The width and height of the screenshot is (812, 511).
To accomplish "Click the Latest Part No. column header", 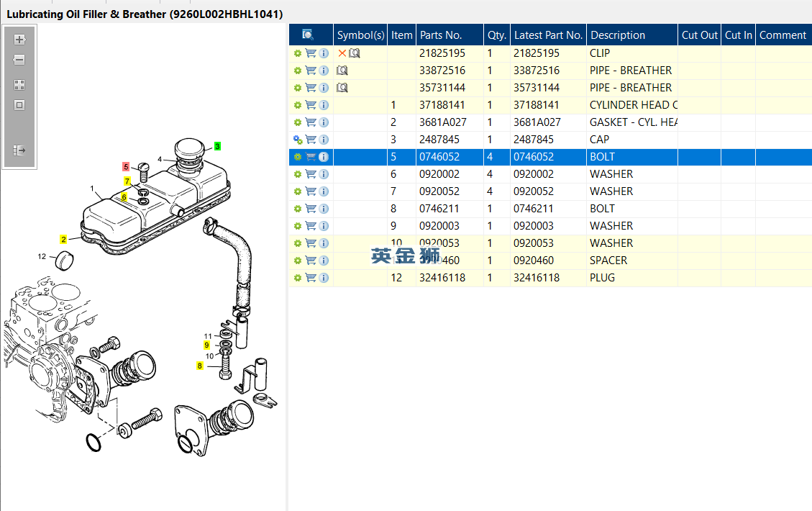I will tap(548, 35).
